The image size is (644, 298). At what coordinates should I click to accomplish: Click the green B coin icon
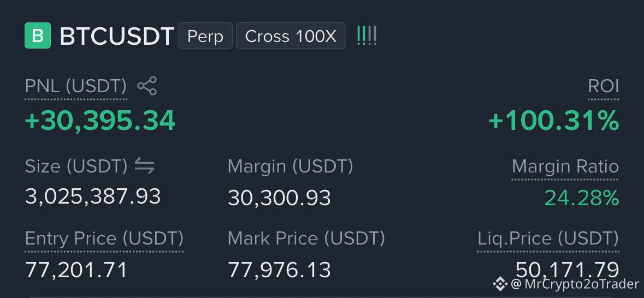38,35
